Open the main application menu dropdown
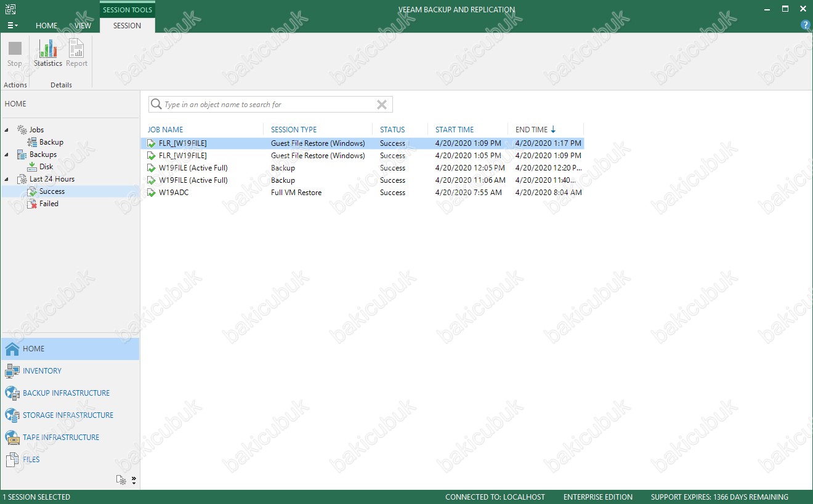813x504 pixels. pos(12,25)
